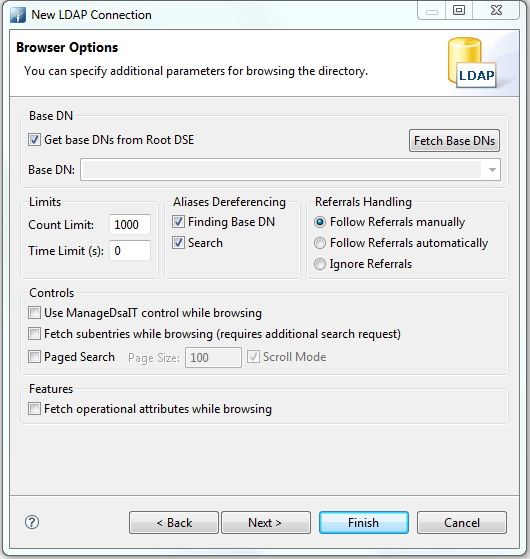Viewport: 530px width, 559px height.
Task: Toggle Finding Base DN alias dereferencing
Action: tap(178, 222)
